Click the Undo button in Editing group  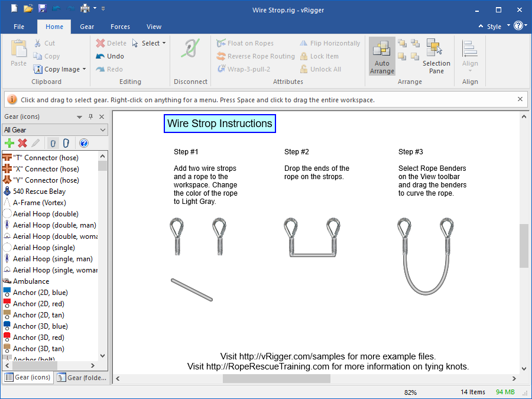pos(110,56)
